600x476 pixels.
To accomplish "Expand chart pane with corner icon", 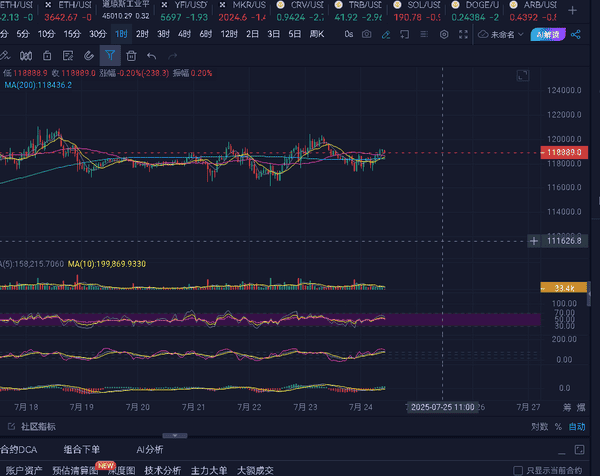I will click(522, 76).
